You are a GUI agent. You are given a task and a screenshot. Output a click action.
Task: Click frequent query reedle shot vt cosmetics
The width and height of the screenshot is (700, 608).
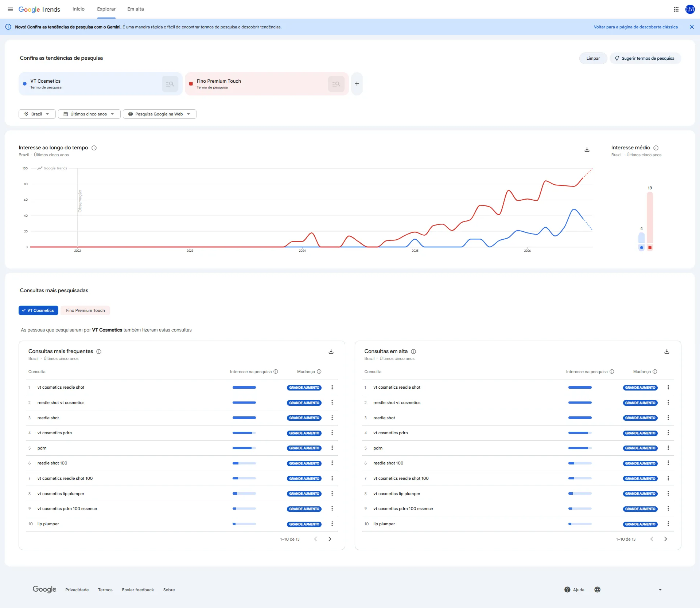[61, 403]
